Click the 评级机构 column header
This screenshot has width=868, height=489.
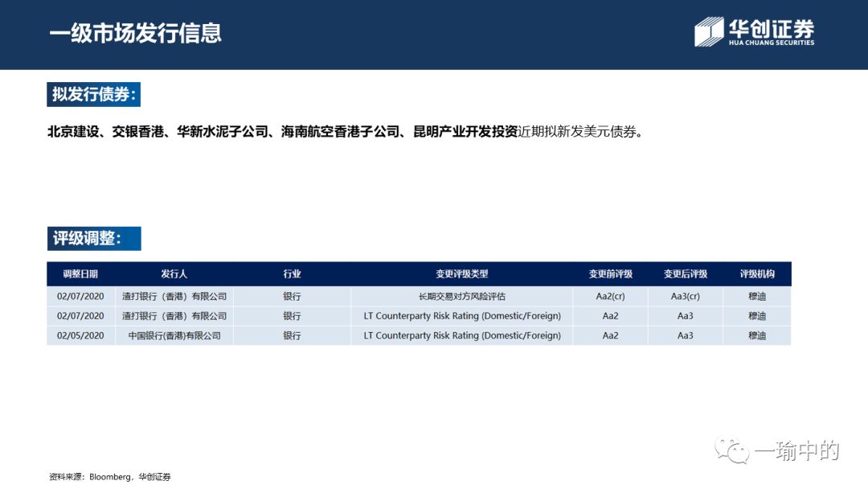[x=757, y=274]
